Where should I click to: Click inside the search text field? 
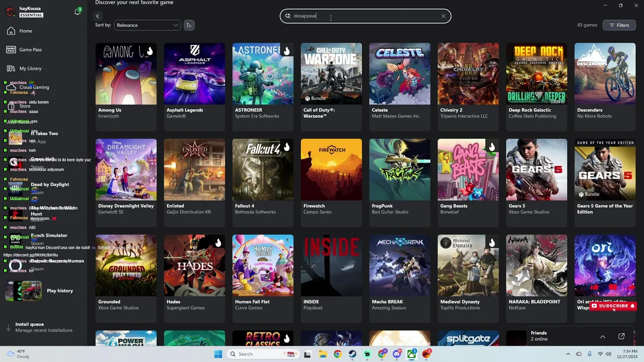click(365, 16)
